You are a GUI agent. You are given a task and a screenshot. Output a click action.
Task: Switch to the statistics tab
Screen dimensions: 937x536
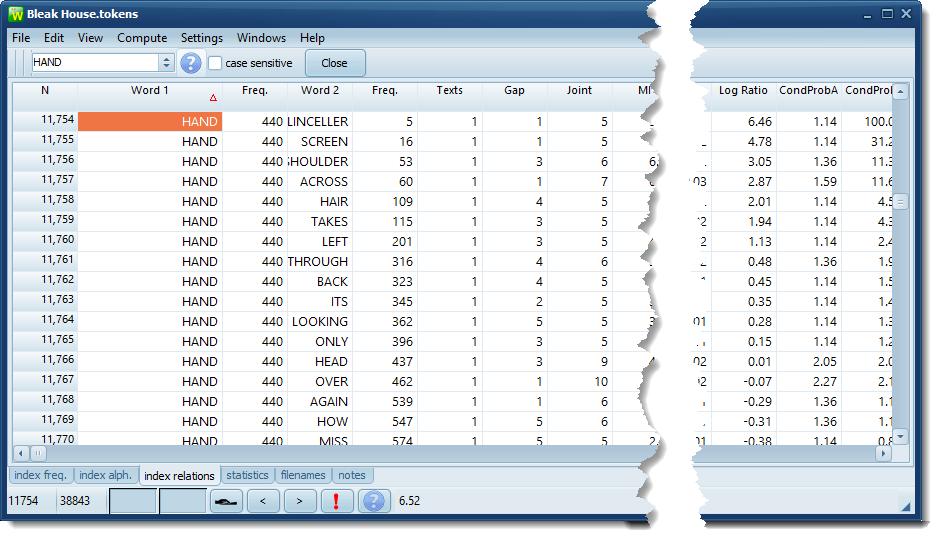coord(247,476)
